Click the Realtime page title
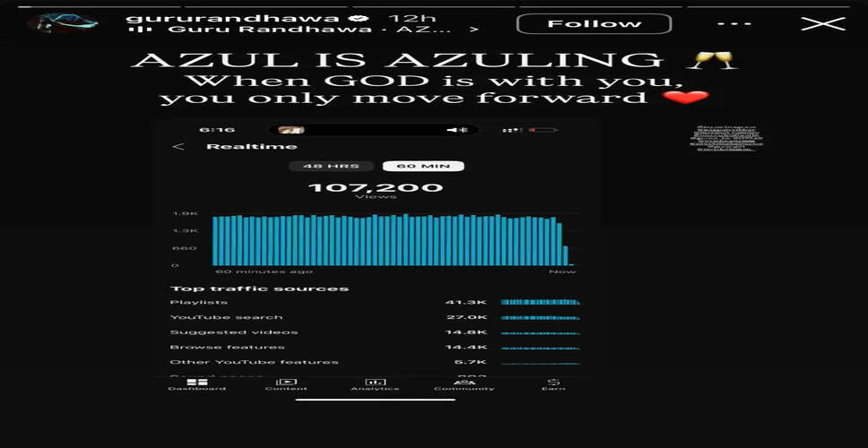This screenshot has width=868, height=448. pos(252,147)
